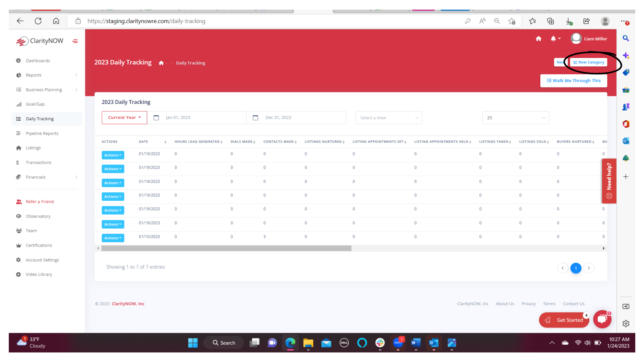Open the Dashboards page in the sidebar

click(x=38, y=61)
